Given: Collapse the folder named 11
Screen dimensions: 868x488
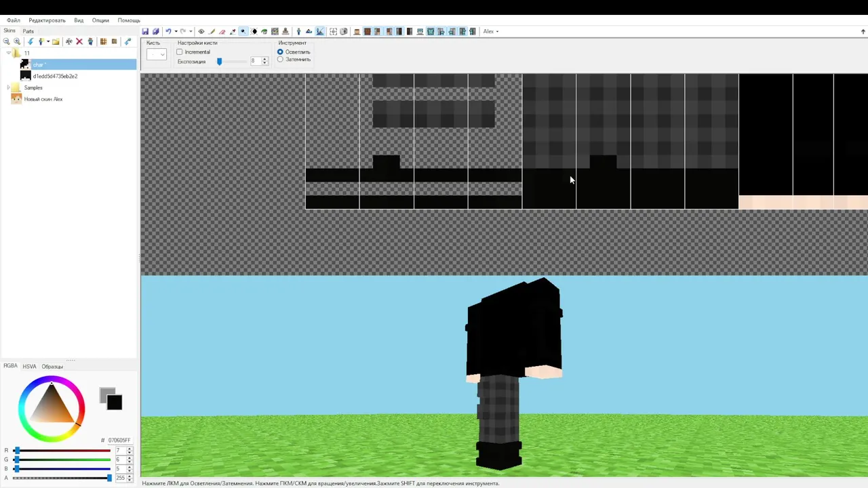Looking at the screenshot, I should click(x=9, y=53).
